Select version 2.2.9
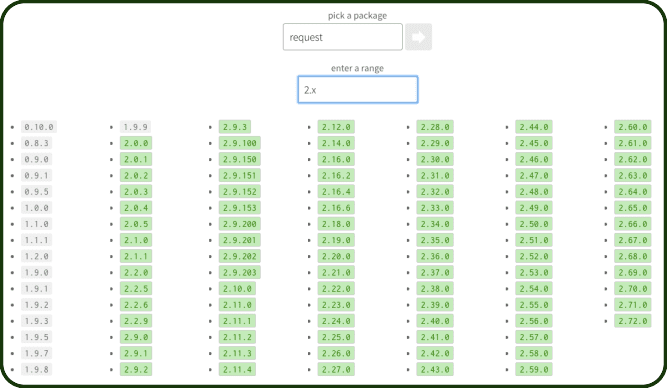The height and width of the screenshot is (388, 667). [x=136, y=321]
